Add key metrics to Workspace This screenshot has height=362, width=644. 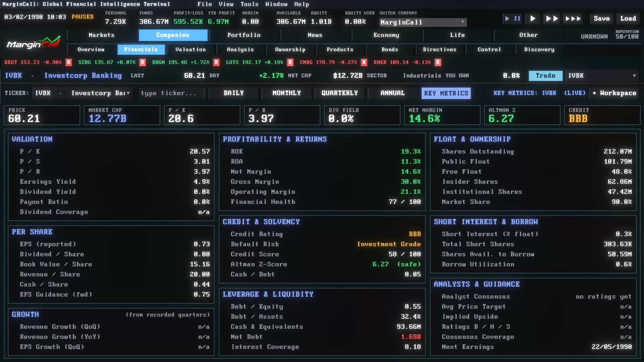[614, 93]
